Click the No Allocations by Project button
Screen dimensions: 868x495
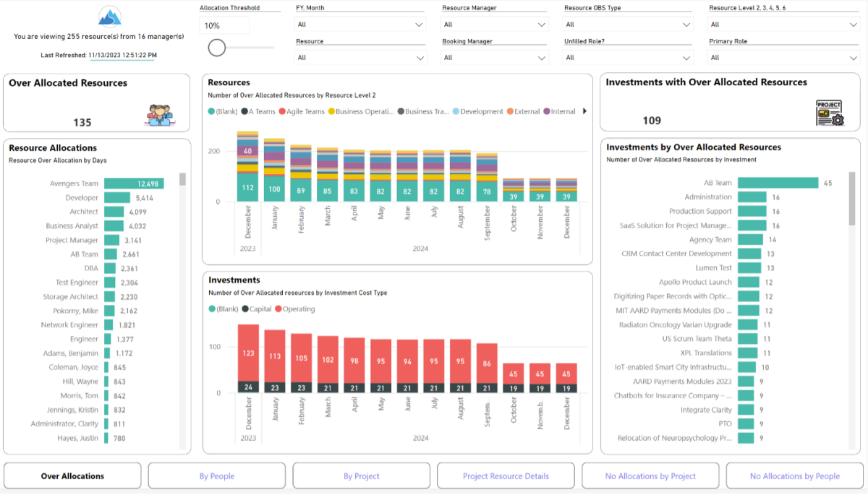650,475
